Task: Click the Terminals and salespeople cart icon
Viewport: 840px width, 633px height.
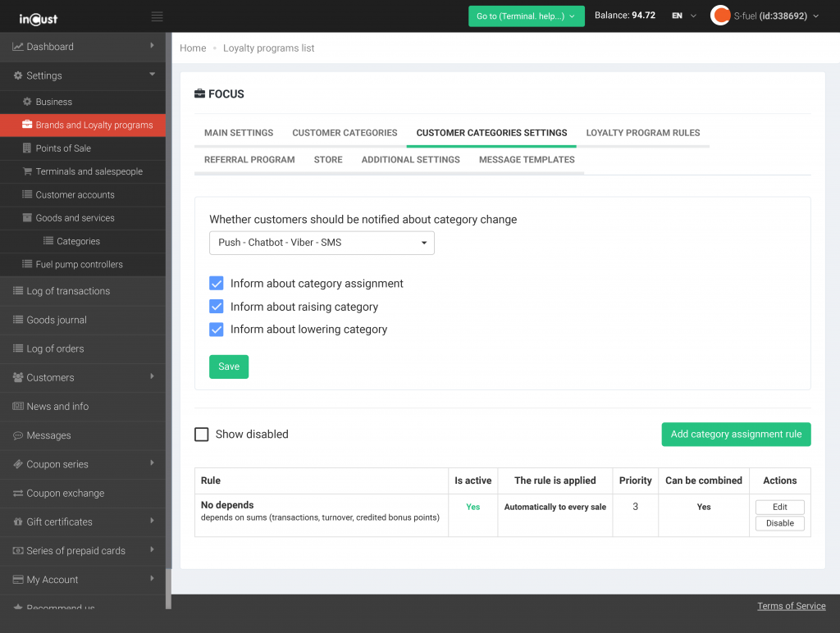Action: click(27, 171)
